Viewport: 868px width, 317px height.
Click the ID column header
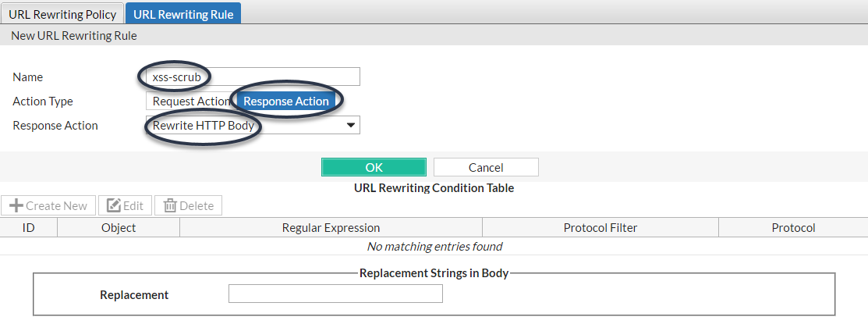[29, 227]
